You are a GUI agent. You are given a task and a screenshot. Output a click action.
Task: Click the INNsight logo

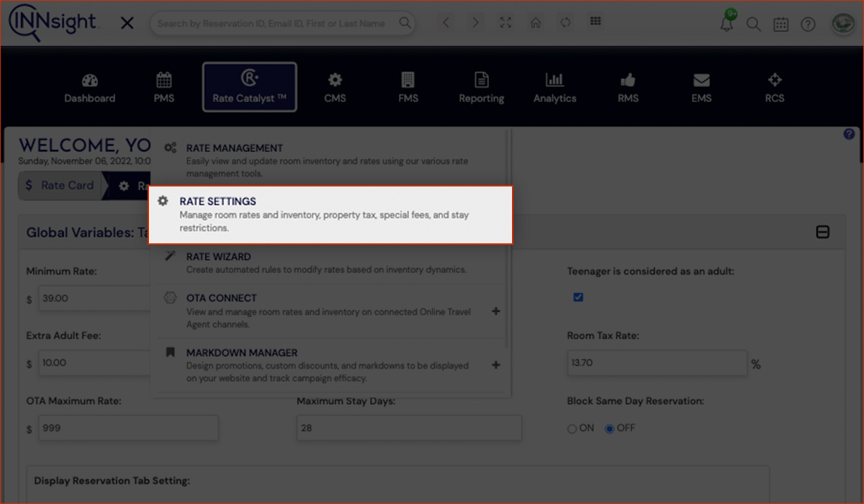coord(53,22)
